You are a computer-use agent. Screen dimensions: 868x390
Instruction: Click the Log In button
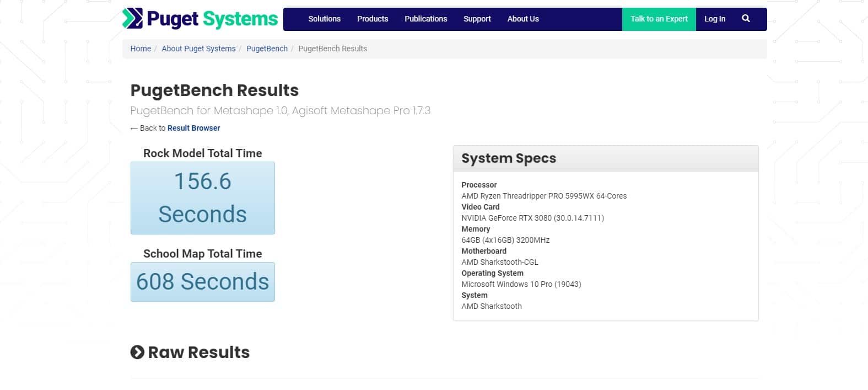715,19
